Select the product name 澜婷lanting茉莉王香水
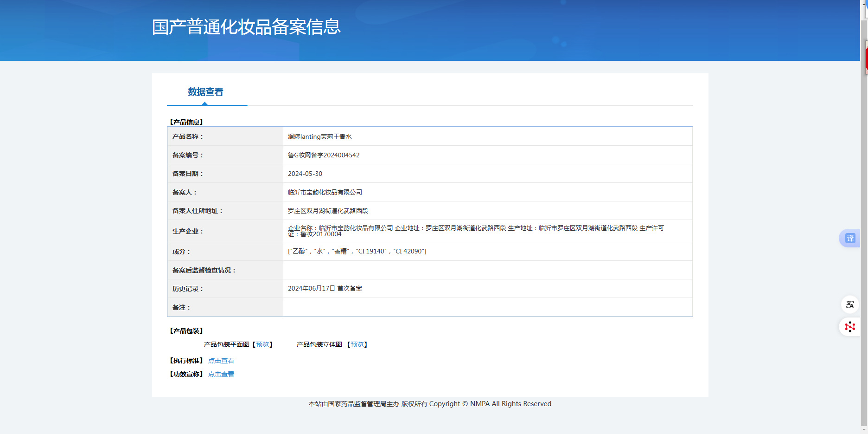The width and height of the screenshot is (868, 434). [x=320, y=136]
